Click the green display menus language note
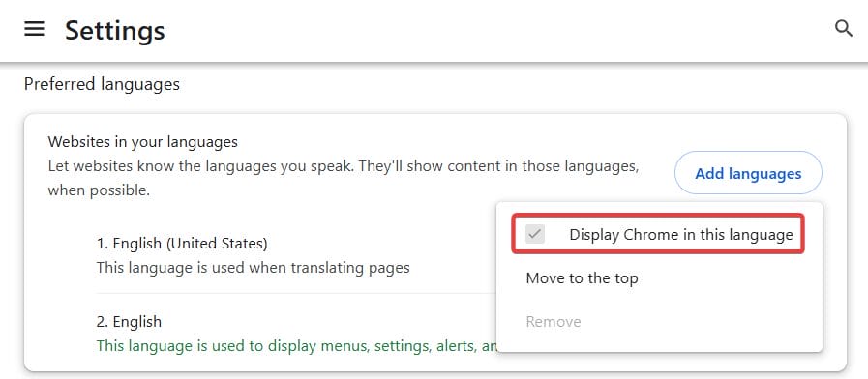The width and height of the screenshot is (868, 379). coord(297,346)
